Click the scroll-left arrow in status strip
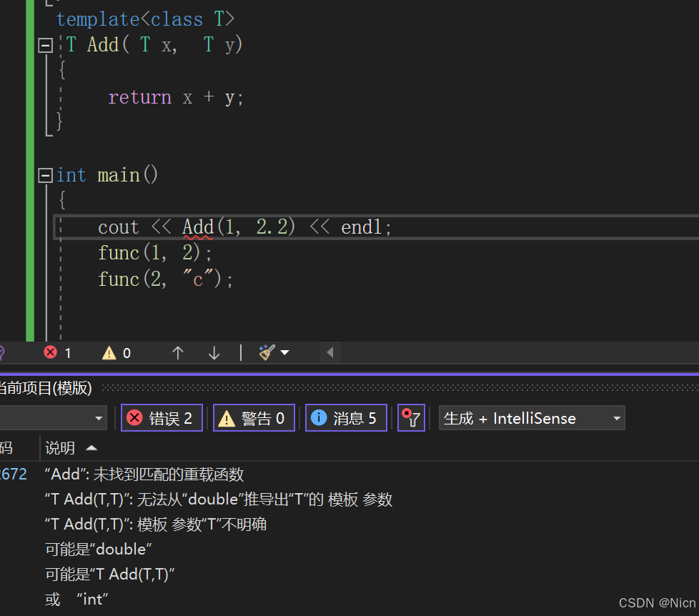 point(330,352)
